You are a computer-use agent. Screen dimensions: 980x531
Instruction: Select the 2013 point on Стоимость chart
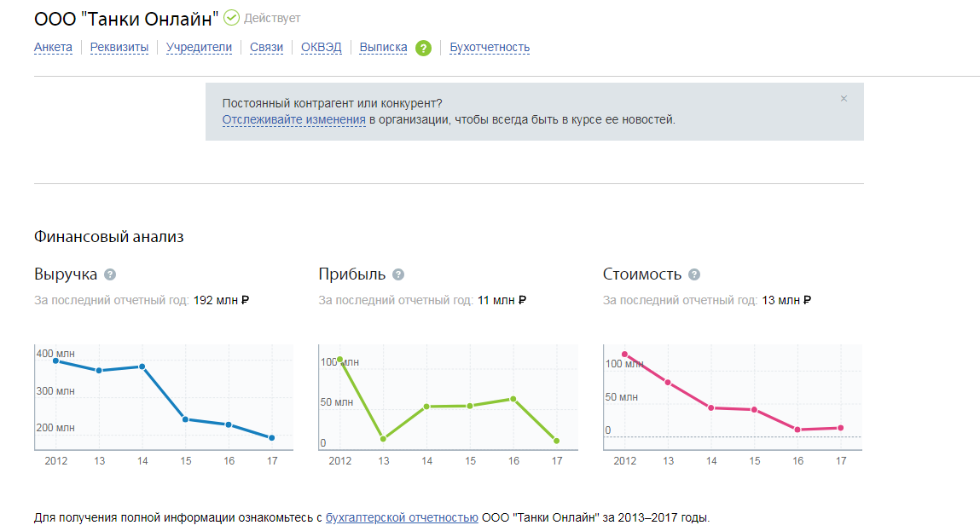[668, 383]
